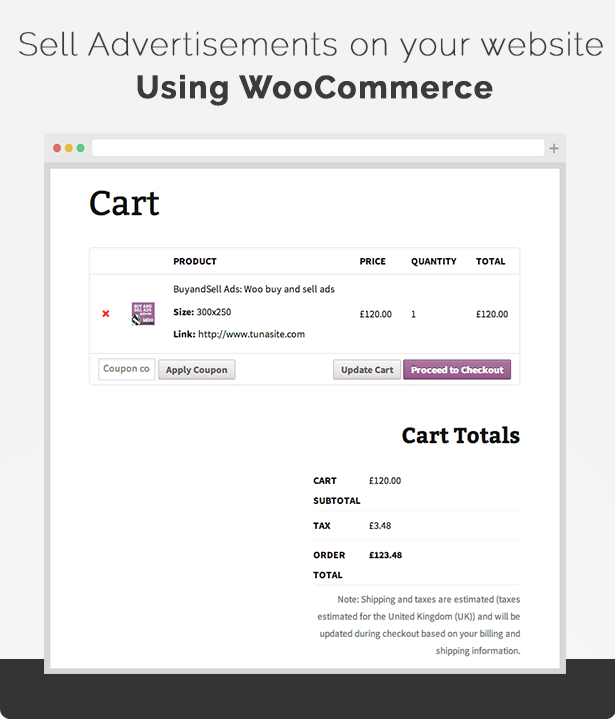Focus the browser address bar

[x=318, y=148]
